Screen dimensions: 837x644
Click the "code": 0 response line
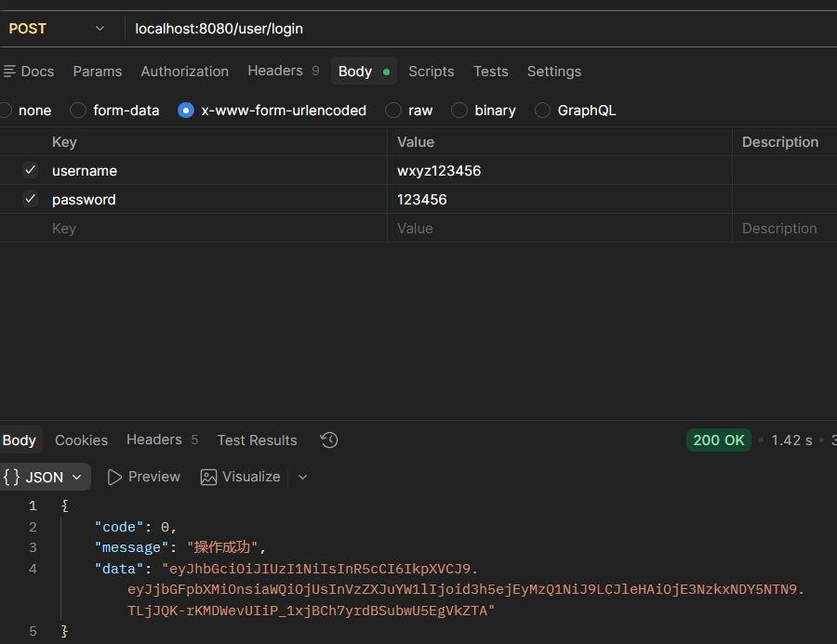pos(136,527)
